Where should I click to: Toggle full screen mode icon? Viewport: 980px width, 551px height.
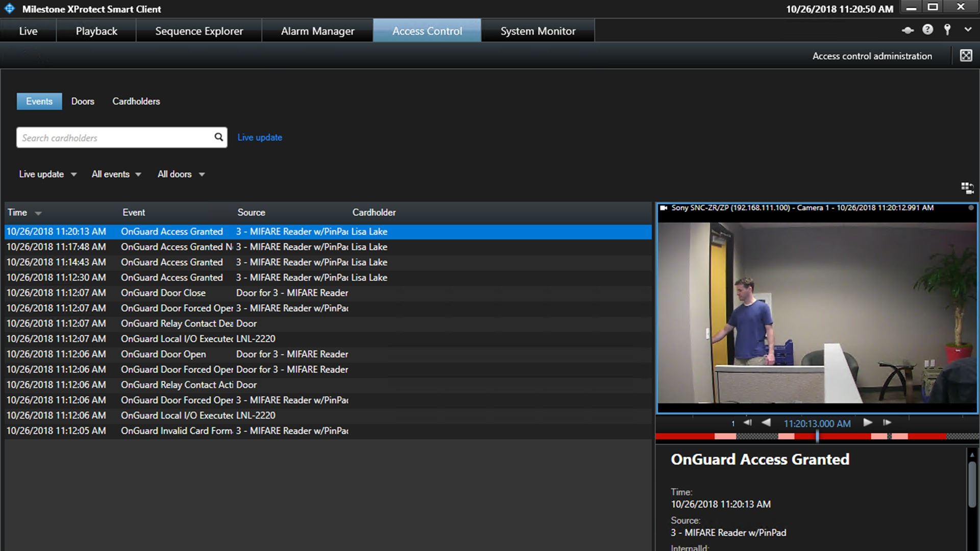966,55
